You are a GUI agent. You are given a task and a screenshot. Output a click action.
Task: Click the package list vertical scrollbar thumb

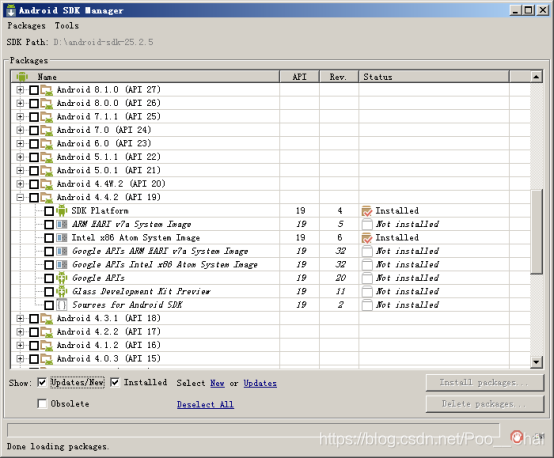coord(536,231)
